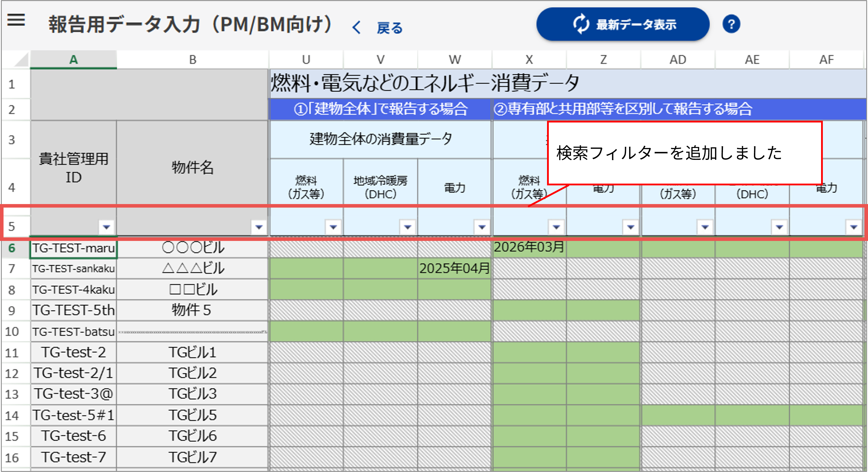The image size is (868, 472).
Task: Open filter dropdown in column B 物件名
Action: 259,227
